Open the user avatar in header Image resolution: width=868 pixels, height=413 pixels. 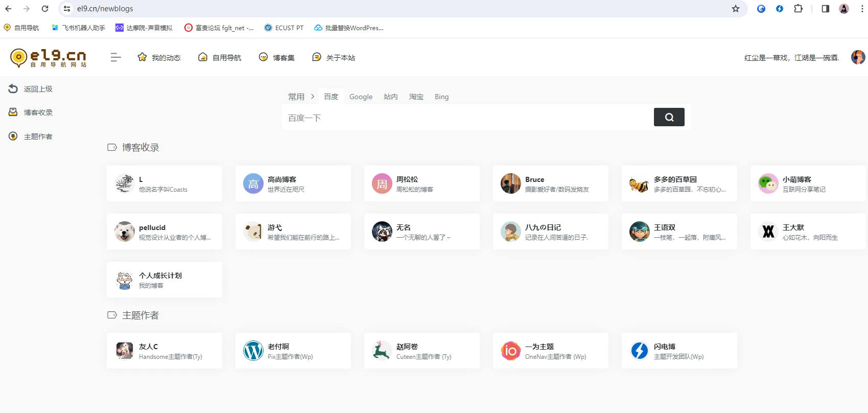tap(858, 57)
